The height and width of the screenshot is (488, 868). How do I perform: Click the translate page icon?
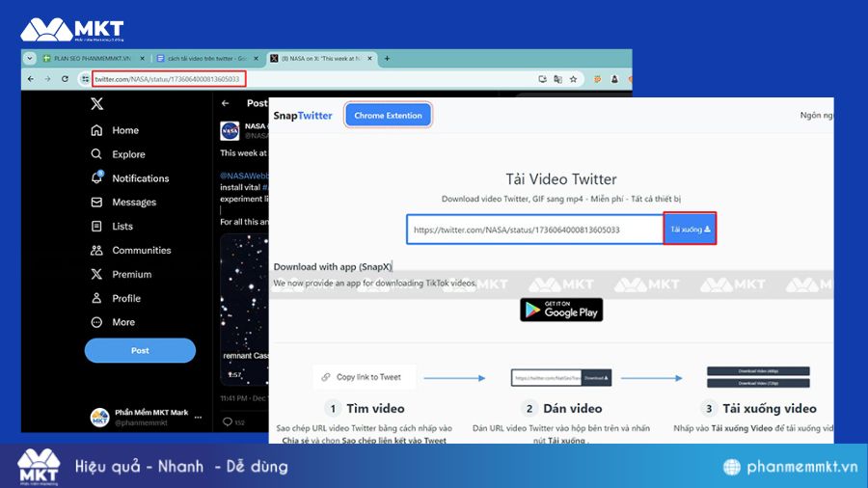point(558,79)
